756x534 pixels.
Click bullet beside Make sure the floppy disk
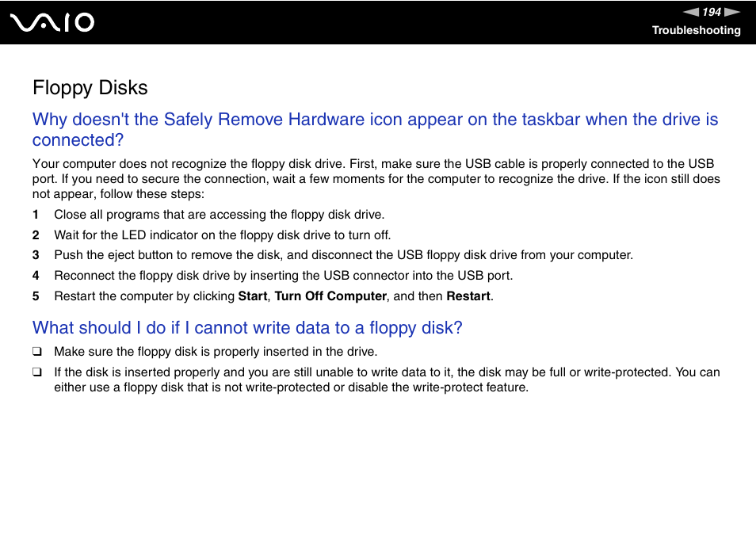[37, 351]
